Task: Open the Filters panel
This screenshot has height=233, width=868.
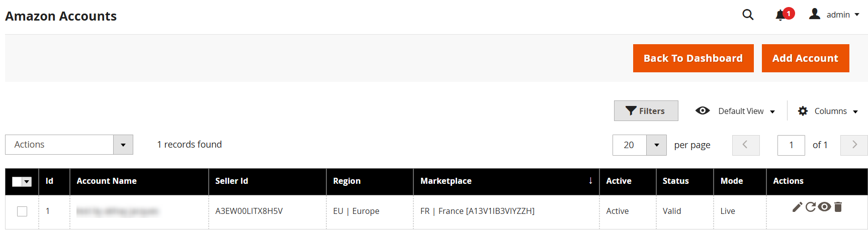Action: point(646,111)
